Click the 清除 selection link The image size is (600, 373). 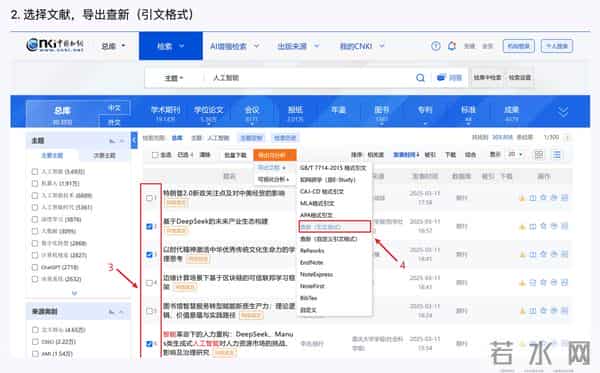coord(205,155)
